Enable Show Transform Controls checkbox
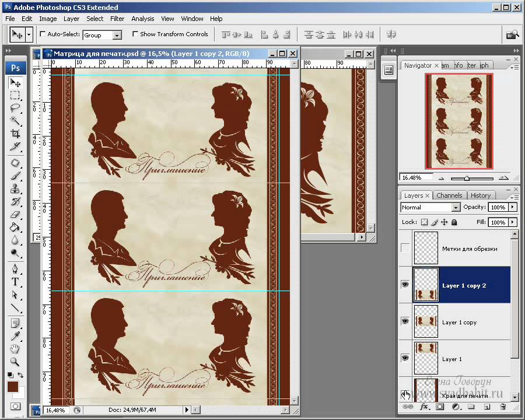The image size is (525, 420). click(135, 34)
